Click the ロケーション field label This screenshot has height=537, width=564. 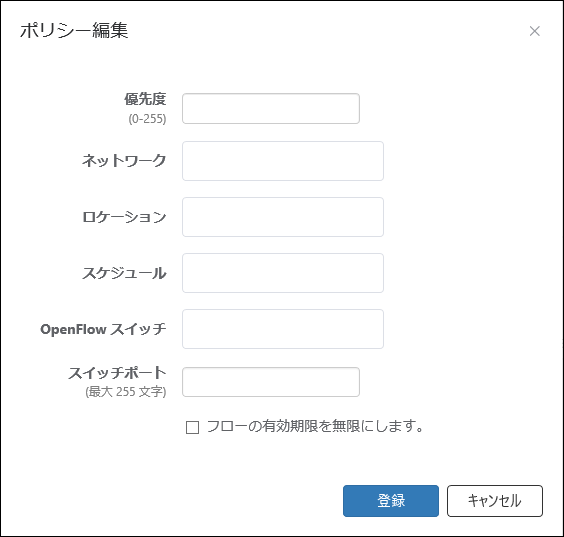pyautogui.click(x=124, y=217)
